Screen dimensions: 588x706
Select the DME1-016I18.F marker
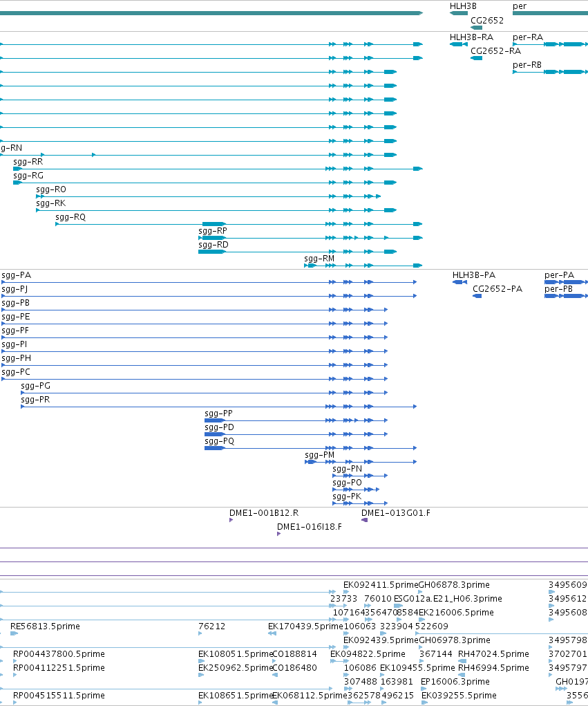click(x=279, y=534)
